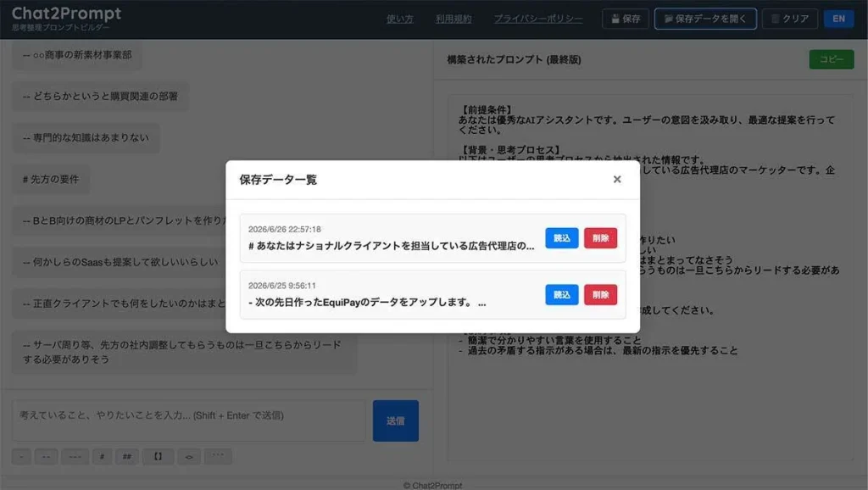
Task: Focus the thought input text field
Action: coord(188,420)
